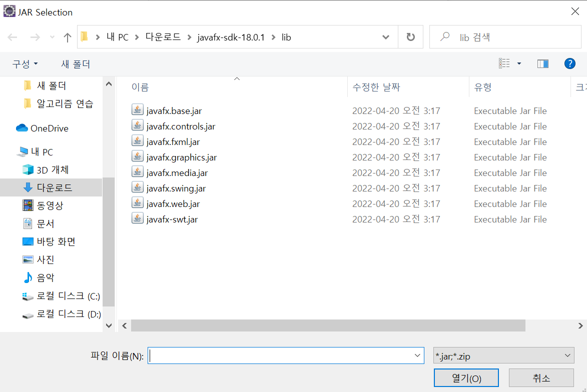The image size is (587, 392).
Task: Close the JAR Selection dialog
Action: [x=575, y=11]
